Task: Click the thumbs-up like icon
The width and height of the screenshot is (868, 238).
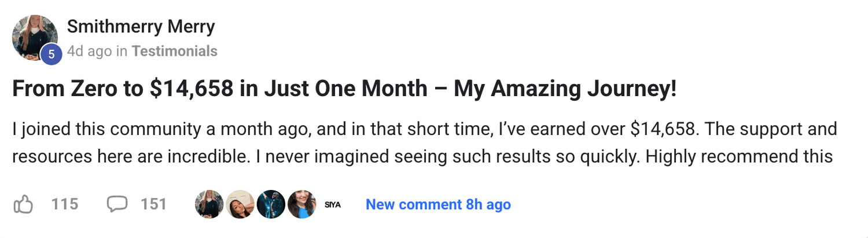Action: [x=23, y=204]
